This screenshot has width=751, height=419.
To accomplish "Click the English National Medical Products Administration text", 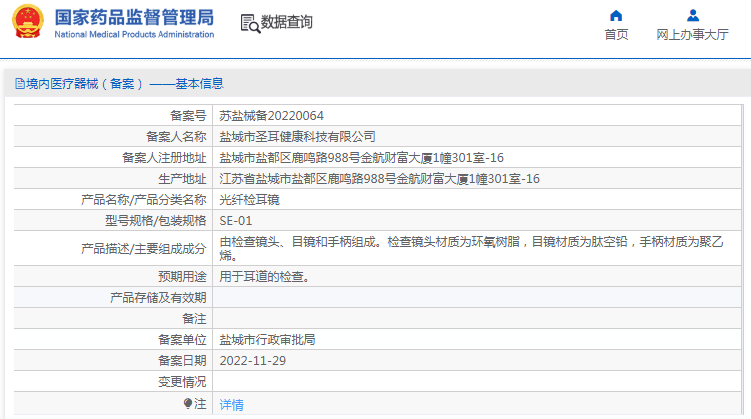I will click(x=133, y=35).
